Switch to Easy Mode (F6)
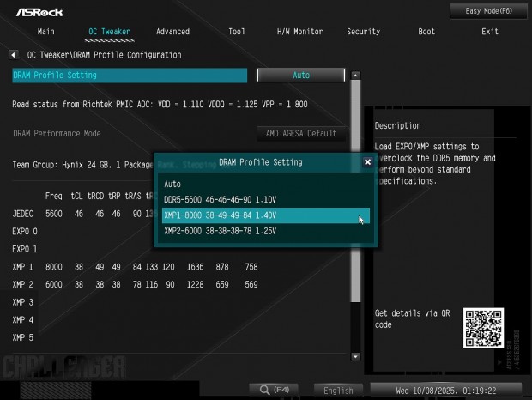Image resolution: width=532 pixels, height=400 pixels. [x=488, y=11]
